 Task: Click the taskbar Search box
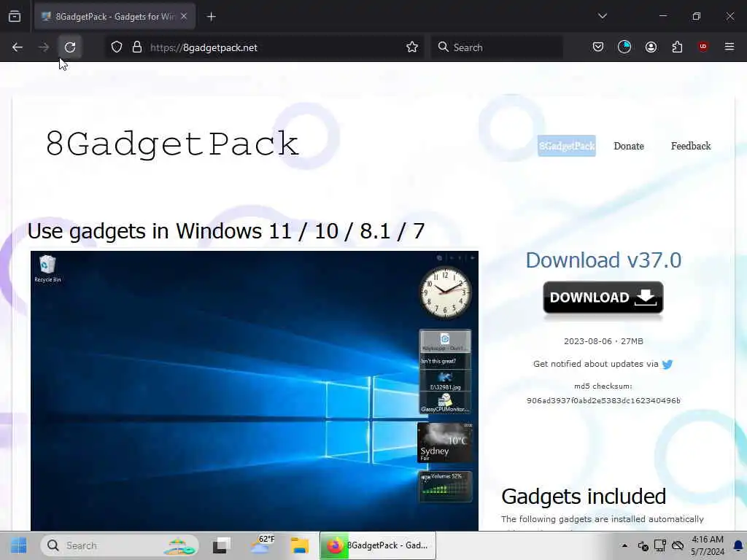120,545
